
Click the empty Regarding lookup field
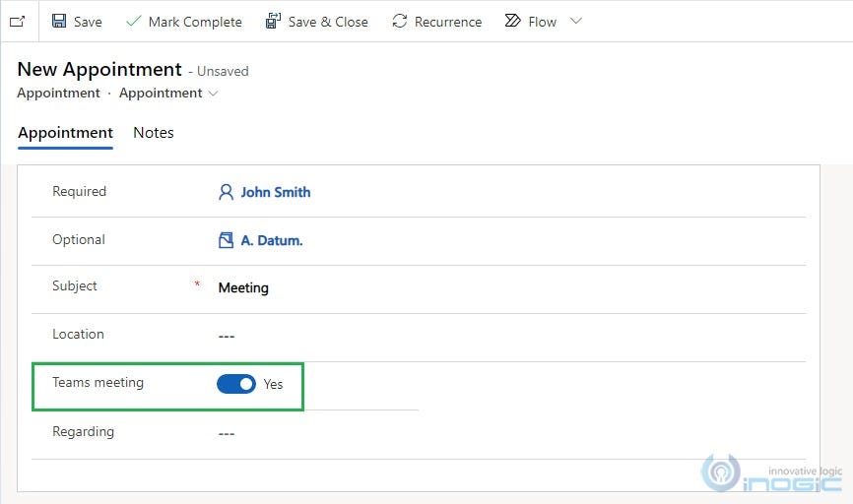(x=511, y=433)
